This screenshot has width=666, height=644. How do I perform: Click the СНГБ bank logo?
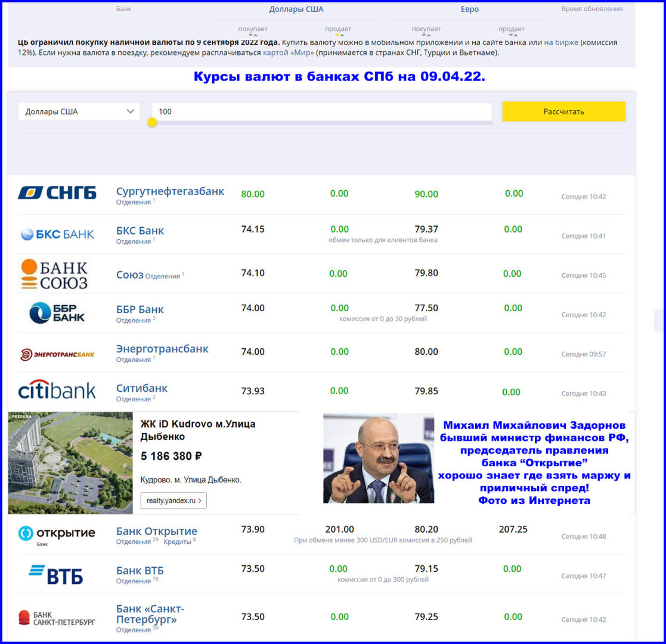tap(57, 193)
